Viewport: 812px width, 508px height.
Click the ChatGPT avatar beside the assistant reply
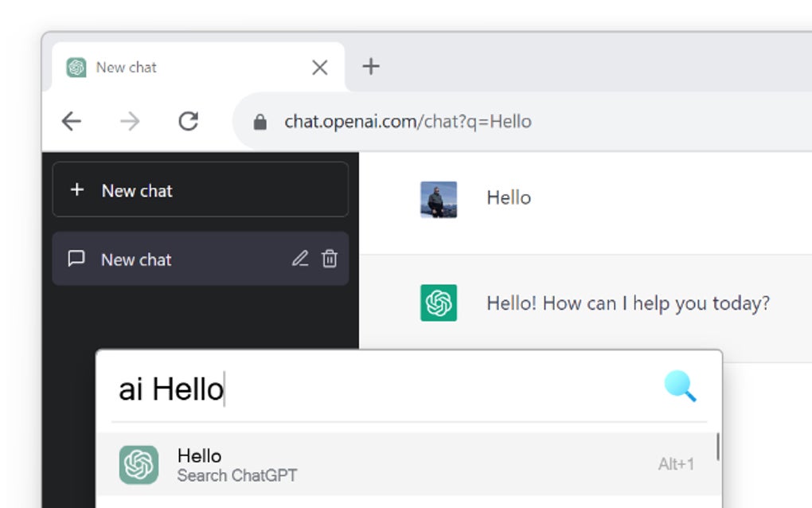439,303
